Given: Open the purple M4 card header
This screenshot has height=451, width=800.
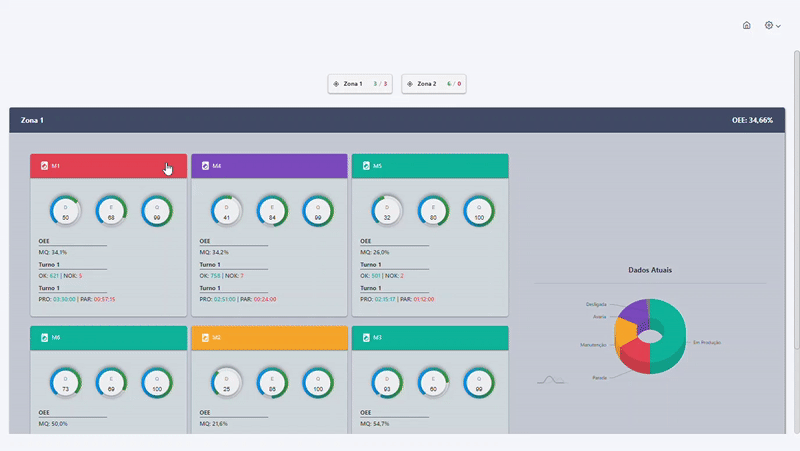Looking at the screenshot, I should pos(269,166).
